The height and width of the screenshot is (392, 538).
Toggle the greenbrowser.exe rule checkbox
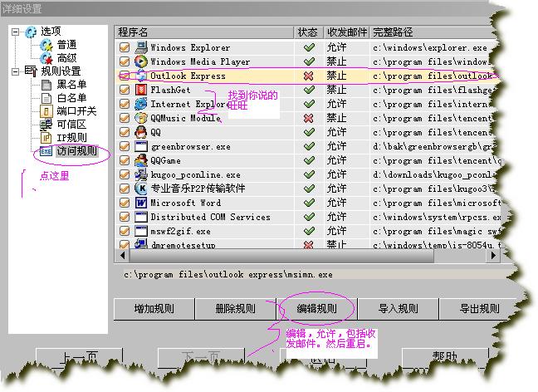point(125,146)
